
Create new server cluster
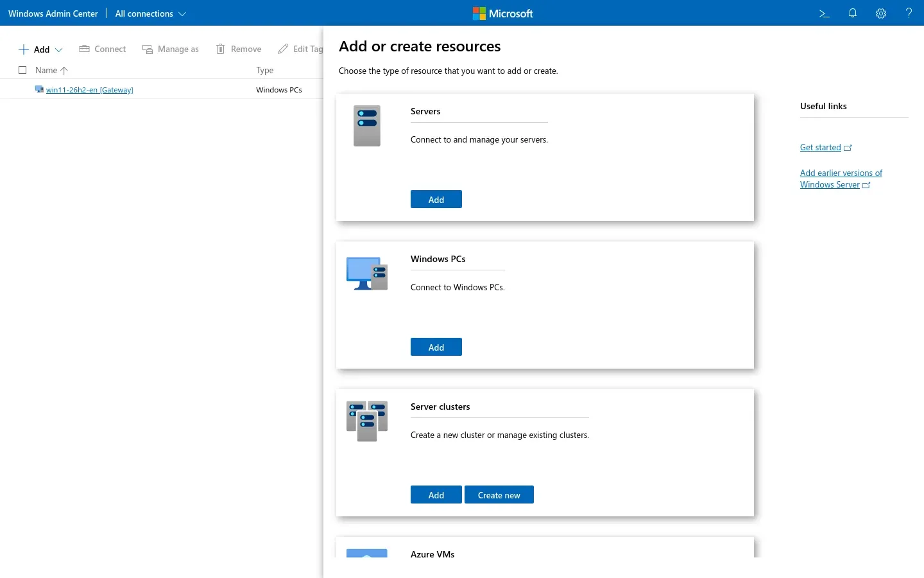pos(499,495)
